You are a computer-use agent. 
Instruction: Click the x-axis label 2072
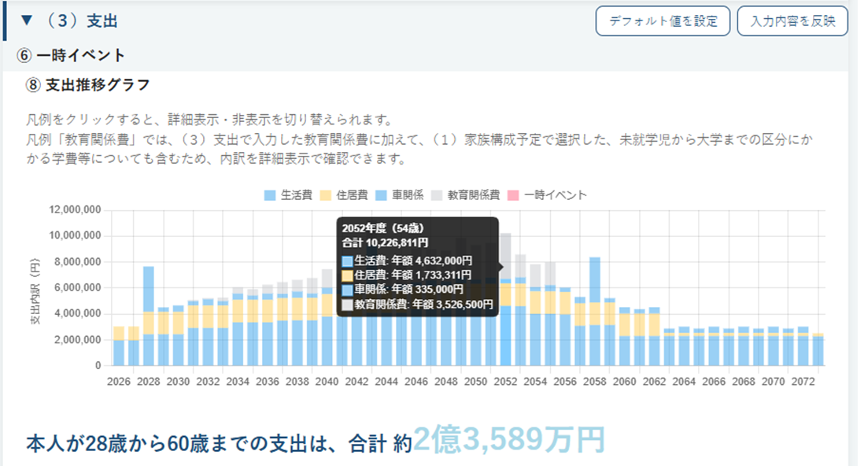pyautogui.click(x=803, y=381)
